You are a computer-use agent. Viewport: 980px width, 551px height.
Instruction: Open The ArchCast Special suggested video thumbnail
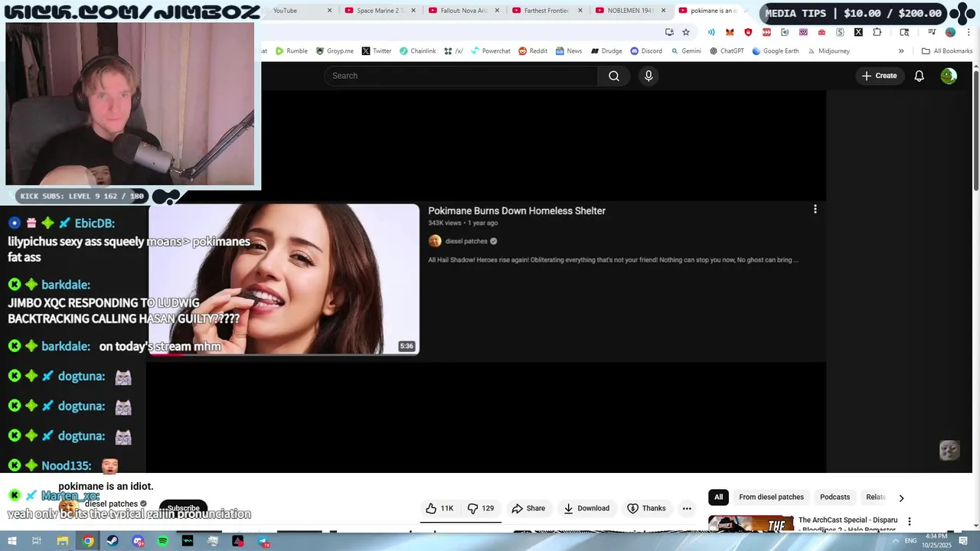coord(750,524)
